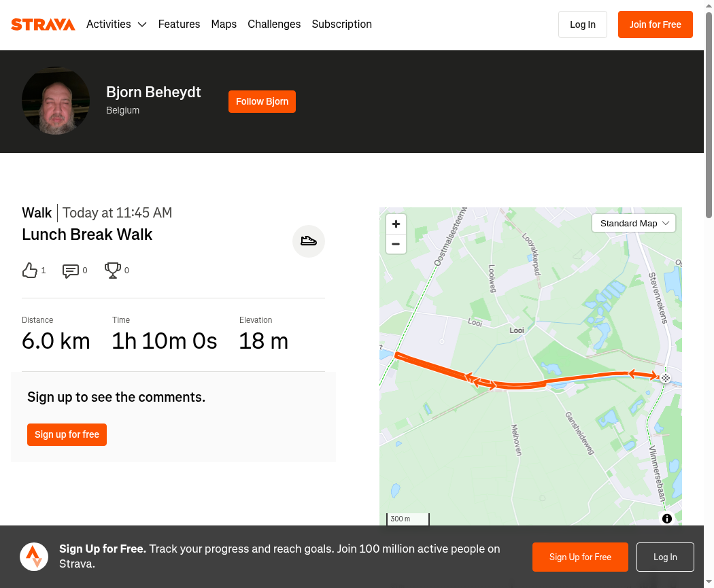
Task: Open the Standard Map style dropdown
Action: tap(633, 224)
